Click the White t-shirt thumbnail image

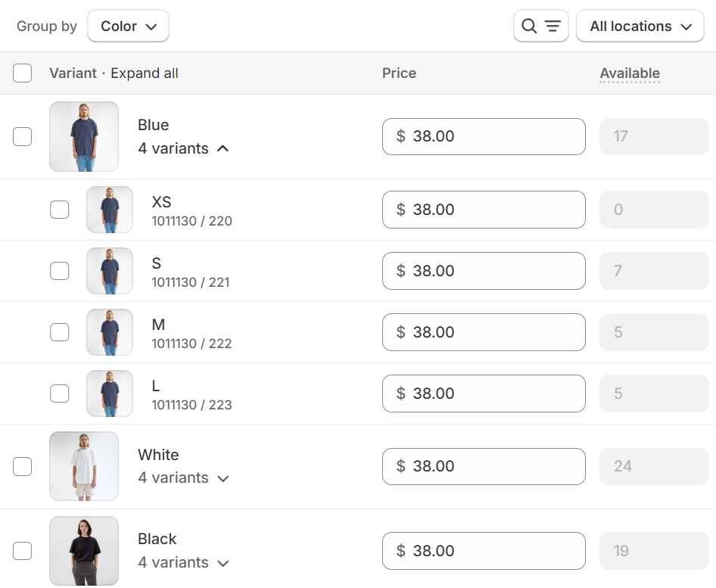84,466
